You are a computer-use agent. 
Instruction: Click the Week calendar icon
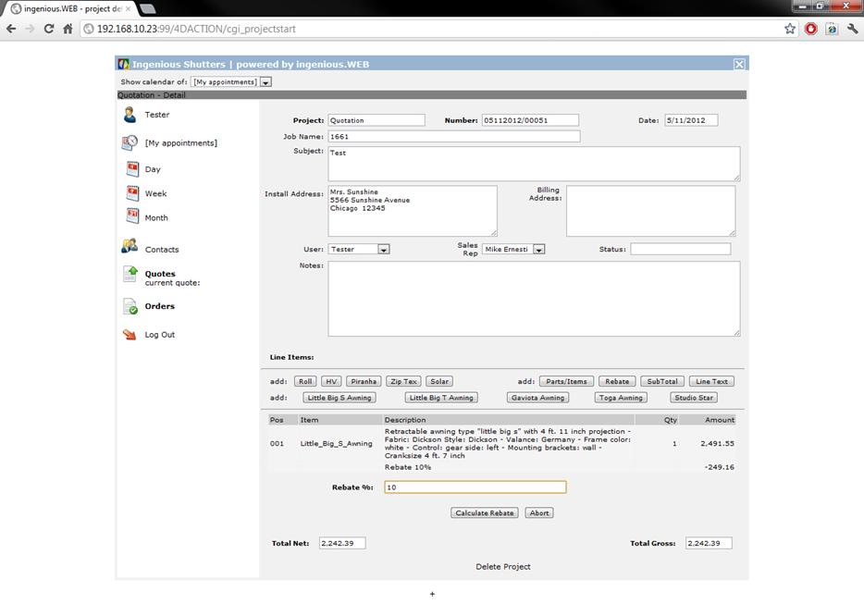[x=132, y=193]
